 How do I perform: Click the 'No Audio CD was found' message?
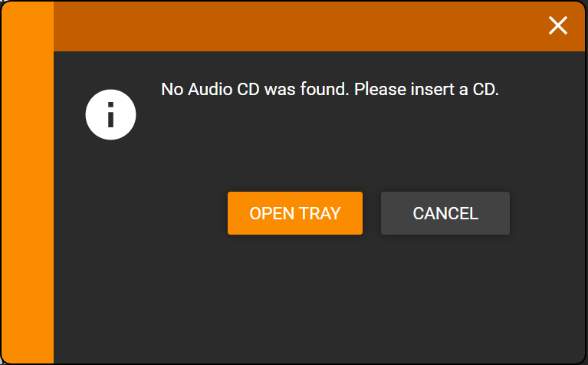tap(330, 89)
